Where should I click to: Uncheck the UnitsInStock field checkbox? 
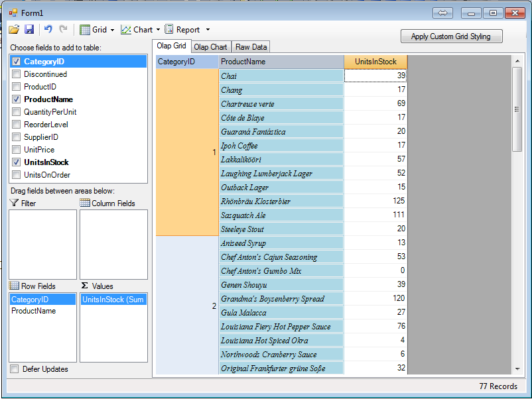16,162
